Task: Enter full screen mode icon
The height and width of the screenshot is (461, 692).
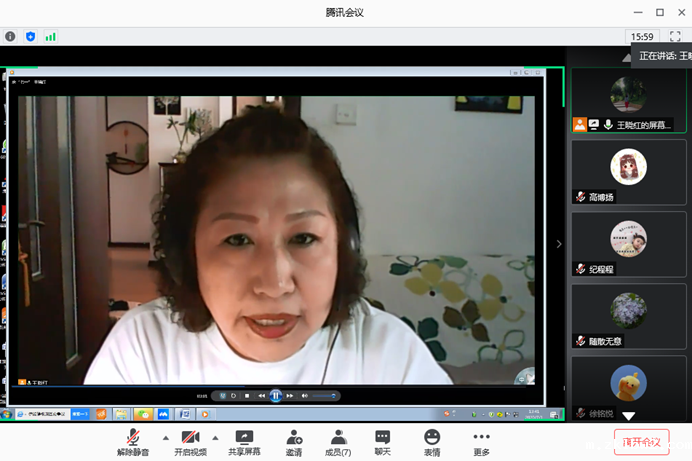Action: [675, 36]
